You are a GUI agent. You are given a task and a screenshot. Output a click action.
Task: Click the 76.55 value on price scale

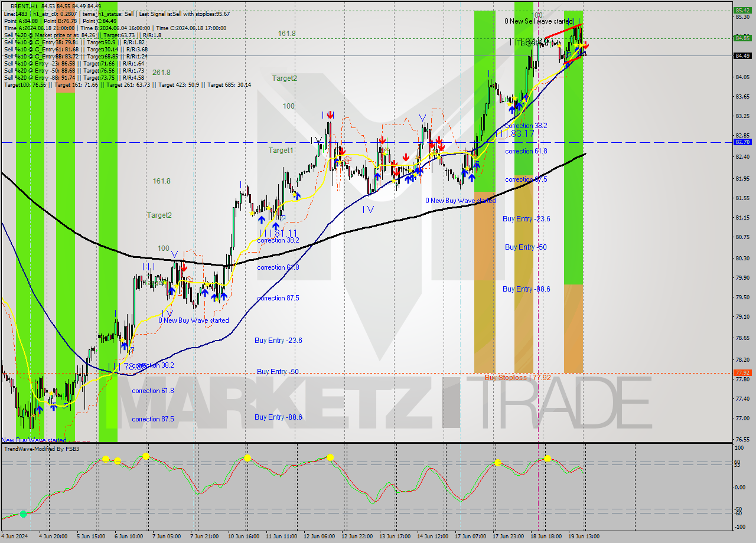pos(741,440)
